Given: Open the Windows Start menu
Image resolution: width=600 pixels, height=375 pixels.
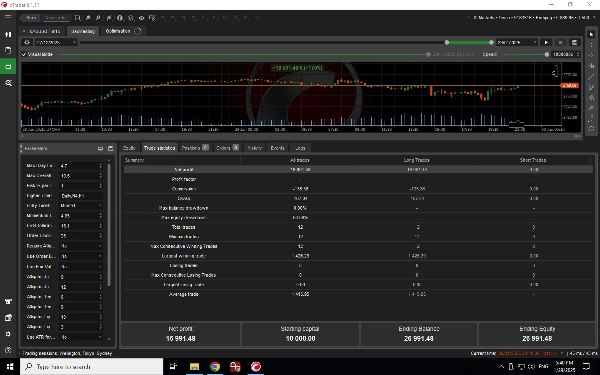Looking at the screenshot, I should click(x=10, y=367).
